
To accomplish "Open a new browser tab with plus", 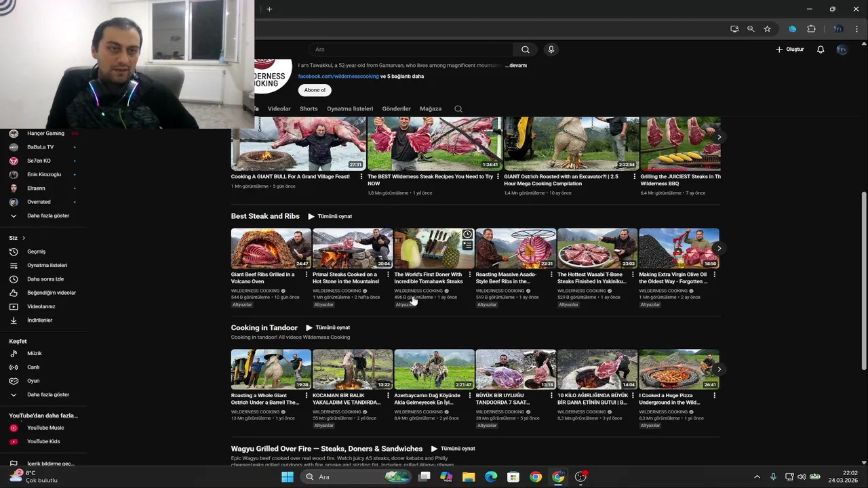I will pos(269,9).
